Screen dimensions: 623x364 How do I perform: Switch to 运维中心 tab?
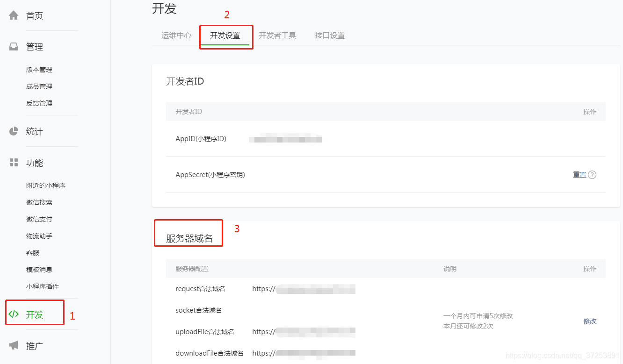[x=176, y=35]
